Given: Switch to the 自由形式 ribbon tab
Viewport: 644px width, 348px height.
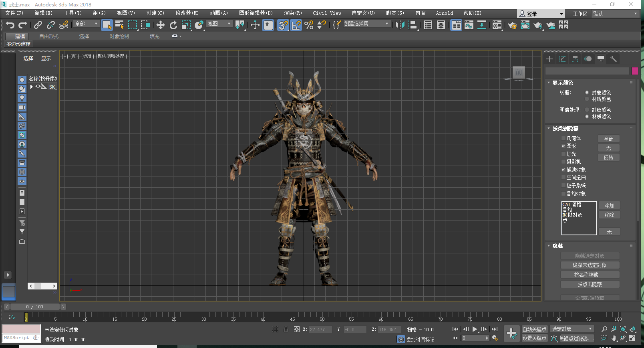Looking at the screenshot, I should [x=49, y=36].
